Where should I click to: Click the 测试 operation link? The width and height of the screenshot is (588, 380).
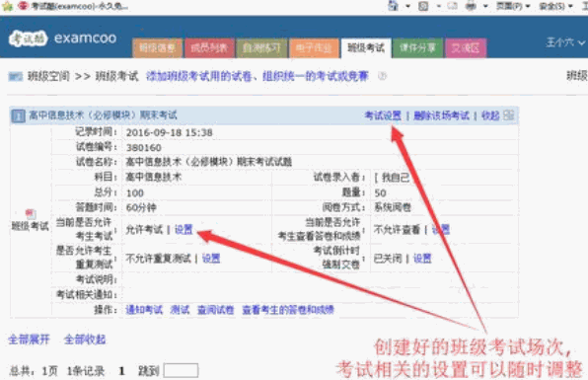[x=180, y=310]
